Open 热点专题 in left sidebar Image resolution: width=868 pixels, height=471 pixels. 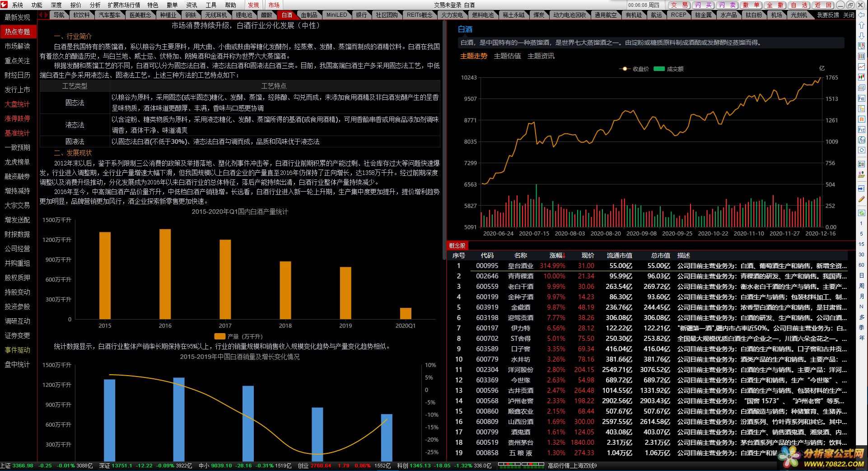(18, 32)
